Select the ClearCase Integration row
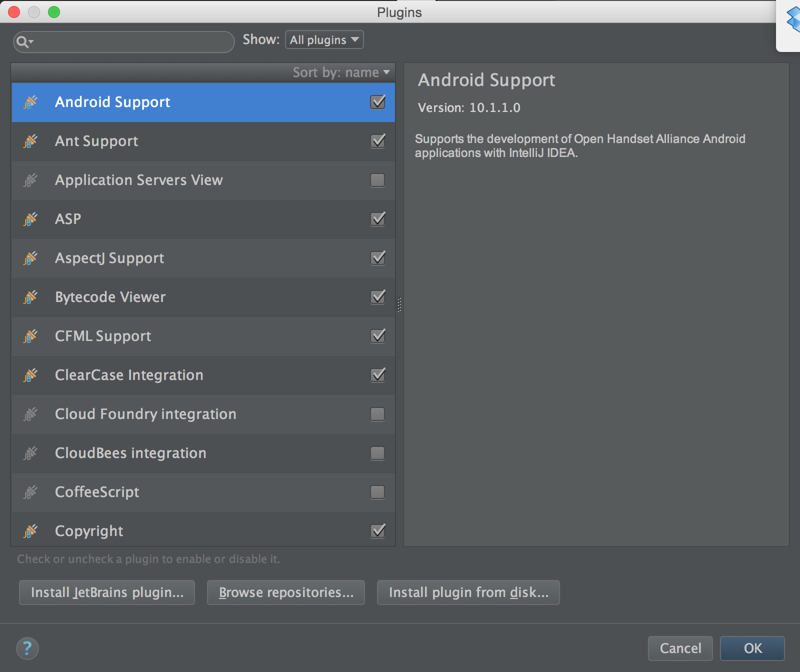 click(203, 375)
